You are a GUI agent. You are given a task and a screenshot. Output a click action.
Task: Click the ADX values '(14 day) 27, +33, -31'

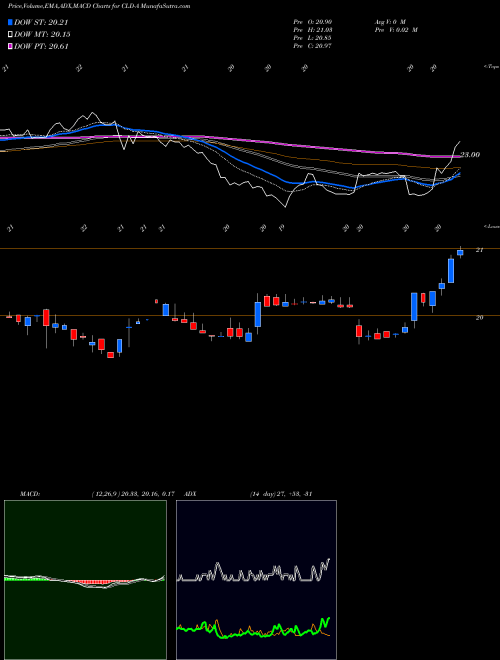280,494
